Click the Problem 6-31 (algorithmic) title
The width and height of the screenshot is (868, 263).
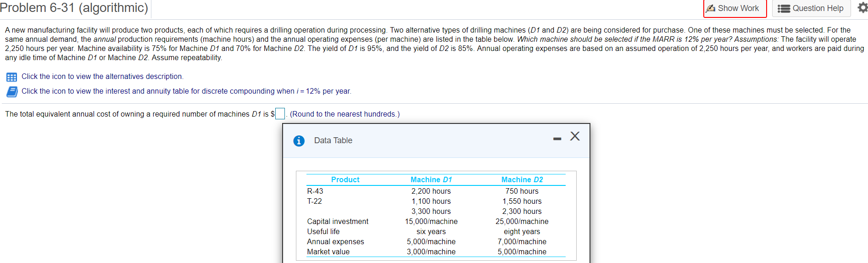[74, 8]
